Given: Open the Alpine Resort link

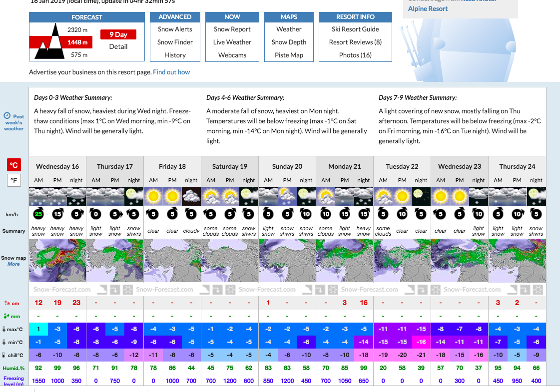Looking at the screenshot, I should (x=428, y=8).
